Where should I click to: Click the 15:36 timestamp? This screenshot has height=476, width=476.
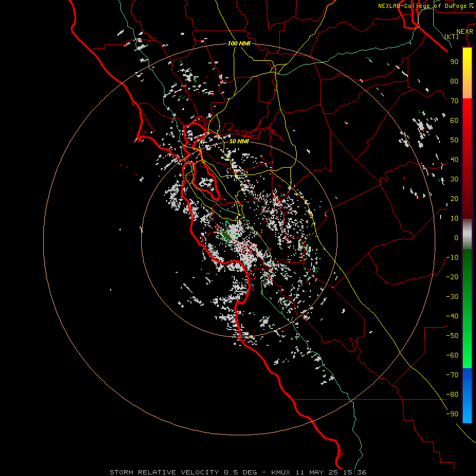click(x=355, y=472)
